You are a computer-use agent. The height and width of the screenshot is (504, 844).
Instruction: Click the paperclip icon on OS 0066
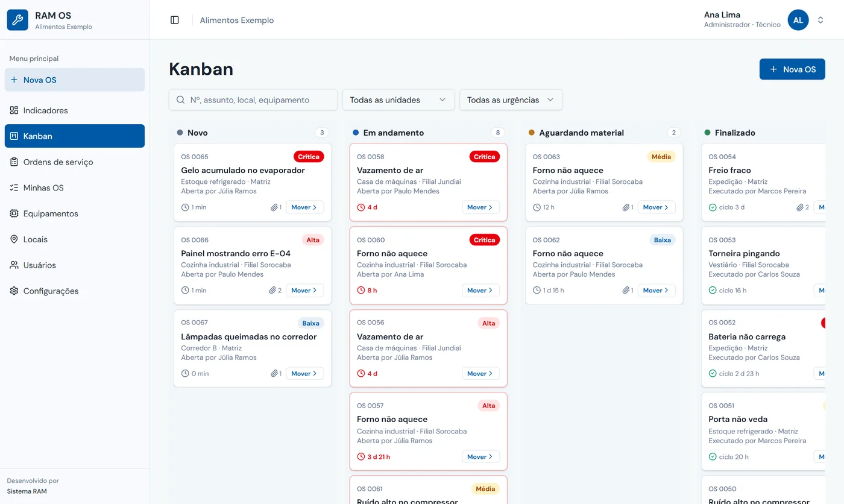[x=272, y=291]
